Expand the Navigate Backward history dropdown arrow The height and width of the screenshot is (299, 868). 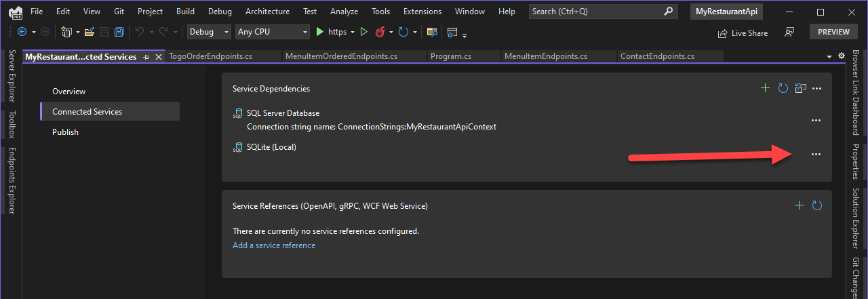tap(34, 32)
